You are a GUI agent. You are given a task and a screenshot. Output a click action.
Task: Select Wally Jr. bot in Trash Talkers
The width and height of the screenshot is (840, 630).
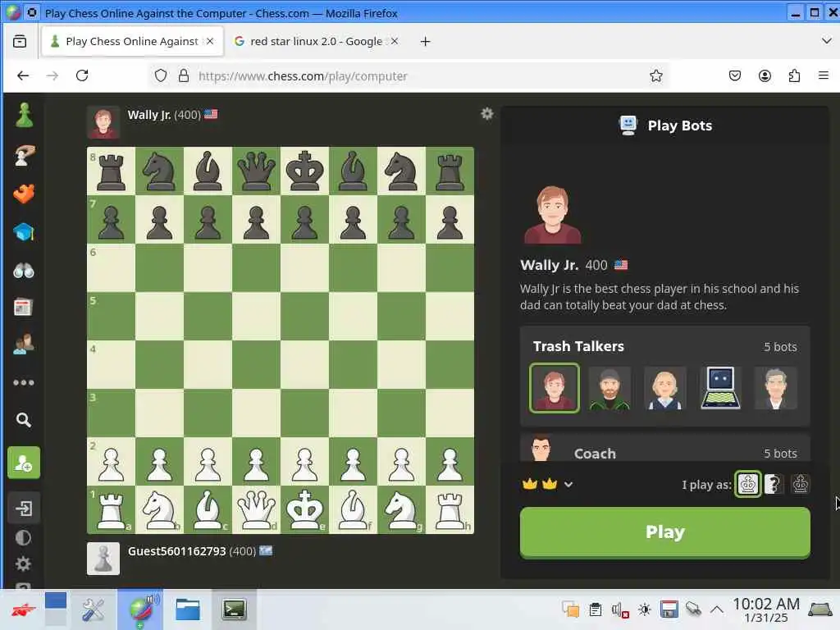click(554, 388)
